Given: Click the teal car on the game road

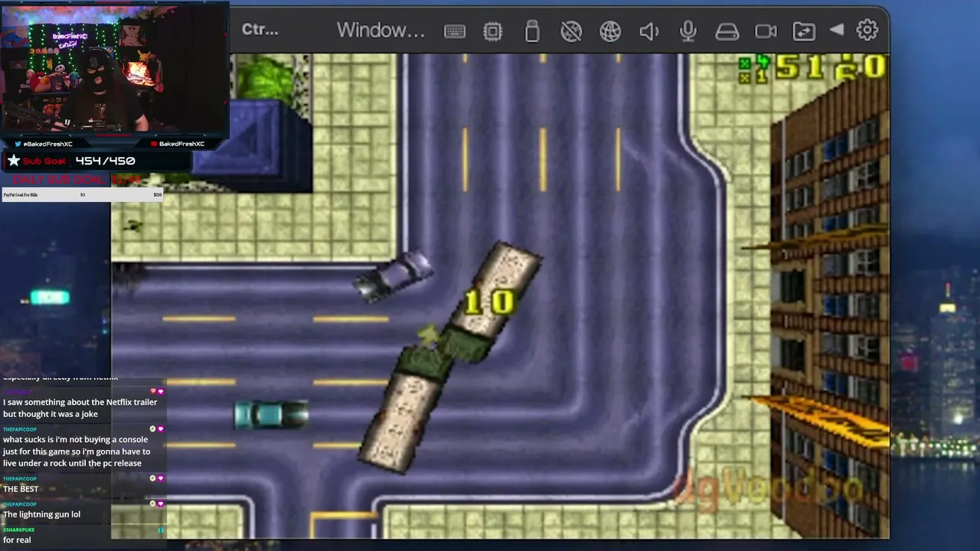Looking at the screenshot, I should [271, 414].
